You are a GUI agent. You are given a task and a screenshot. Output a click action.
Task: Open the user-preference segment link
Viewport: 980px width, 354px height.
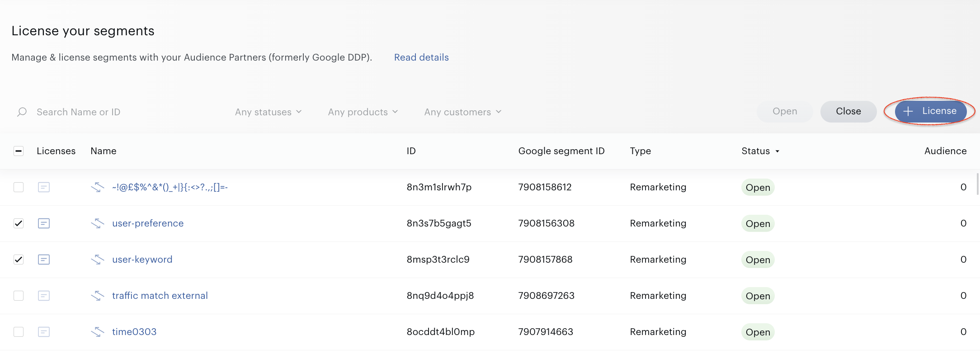click(148, 223)
